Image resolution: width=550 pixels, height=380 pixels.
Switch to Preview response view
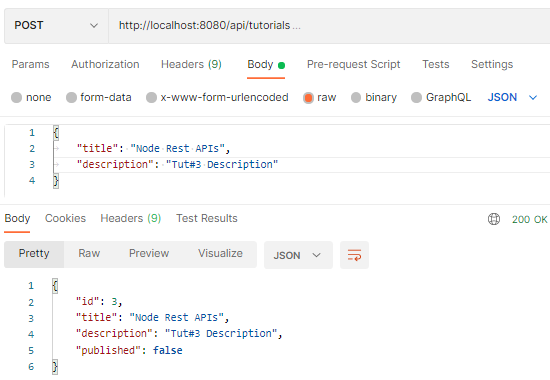pos(149,253)
